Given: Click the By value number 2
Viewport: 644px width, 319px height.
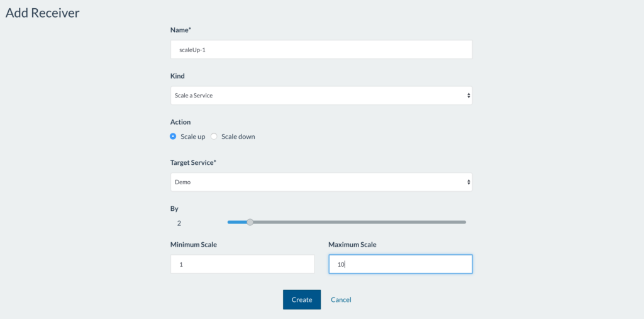Looking at the screenshot, I should (x=179, y=223).
